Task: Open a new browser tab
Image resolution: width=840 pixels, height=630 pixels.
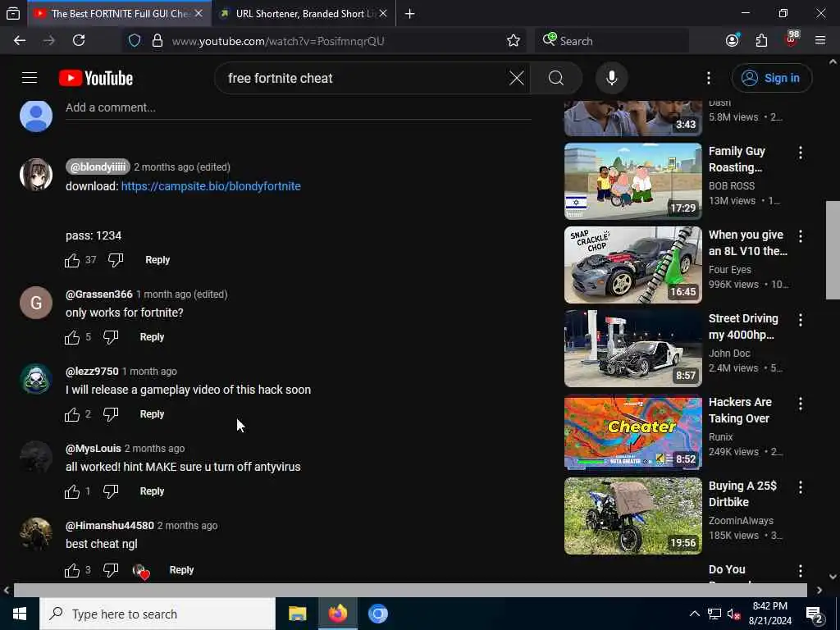Action: pyautogui.click(x=410, y=13)
